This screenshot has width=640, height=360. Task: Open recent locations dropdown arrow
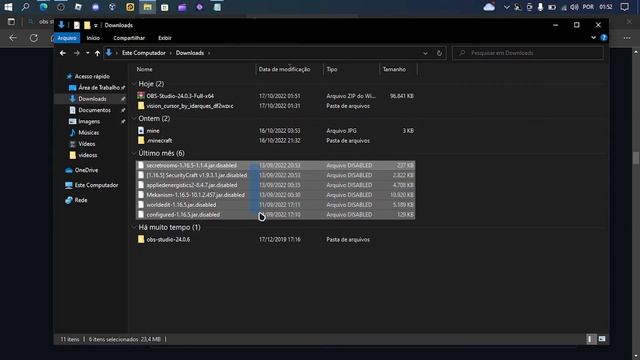click(x=87, y=53)
